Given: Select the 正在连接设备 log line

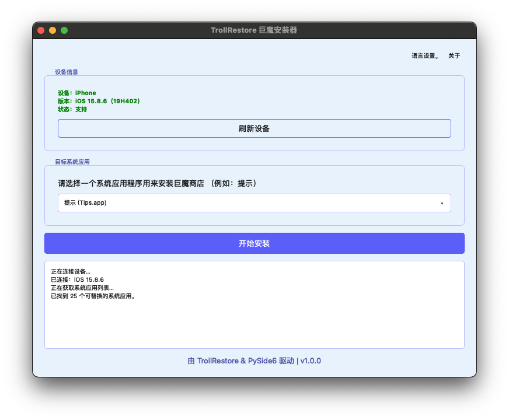Looking at the screenshot, I should 71,272.
